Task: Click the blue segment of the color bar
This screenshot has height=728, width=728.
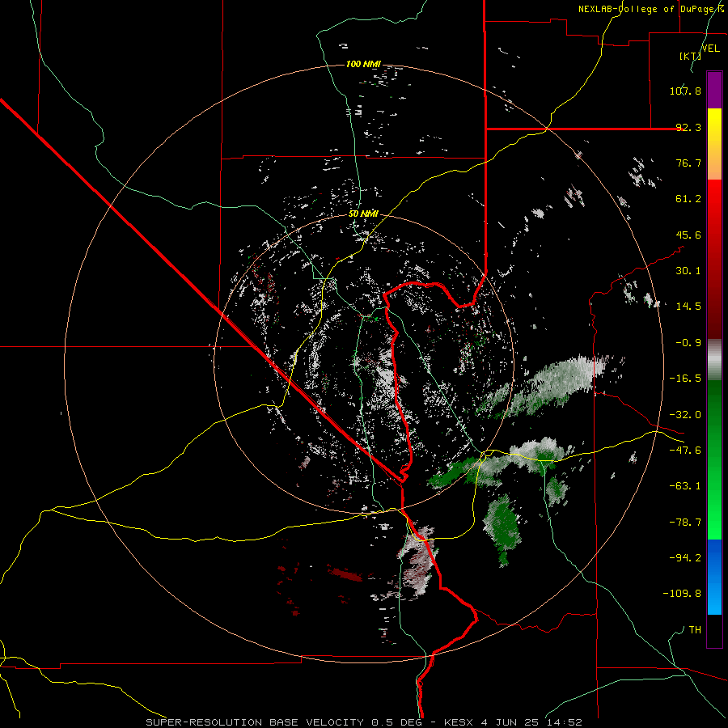Action: [x=714, y=577]
